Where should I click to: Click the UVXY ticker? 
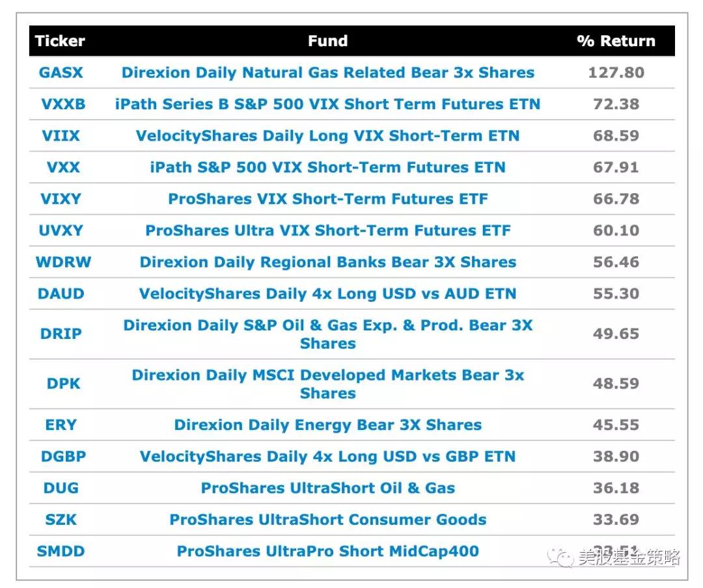pos(61,230)
